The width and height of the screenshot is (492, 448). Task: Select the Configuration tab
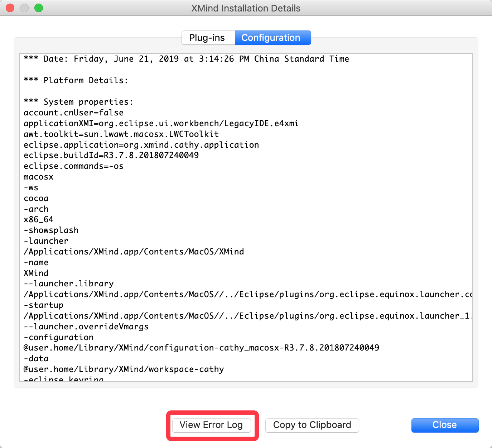[x=273, y=38]
